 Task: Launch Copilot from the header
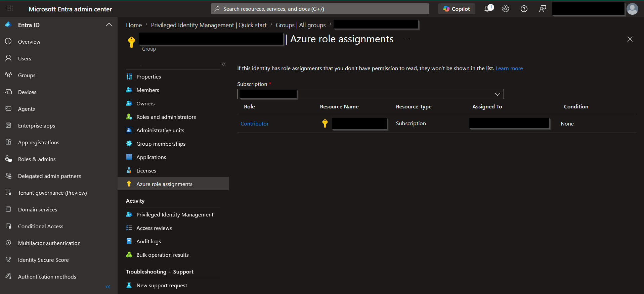pyautogui.click(x=457, y=9)
